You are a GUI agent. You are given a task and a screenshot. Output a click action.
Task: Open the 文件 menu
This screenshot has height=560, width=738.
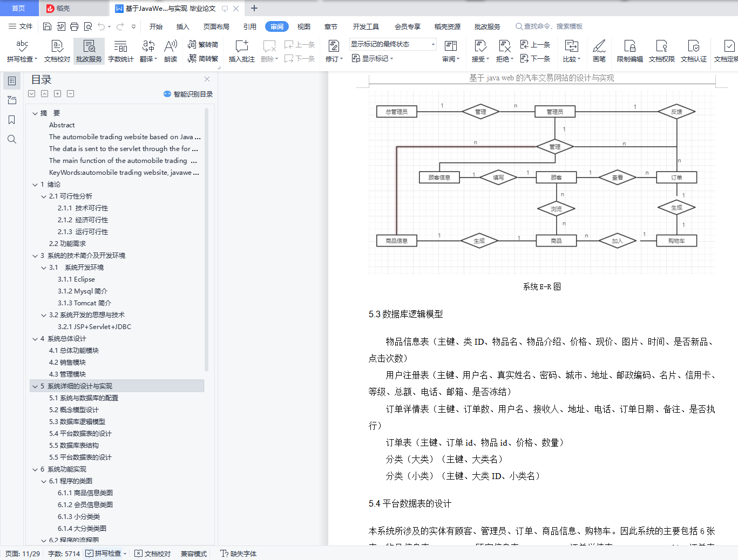pos(21,26)
